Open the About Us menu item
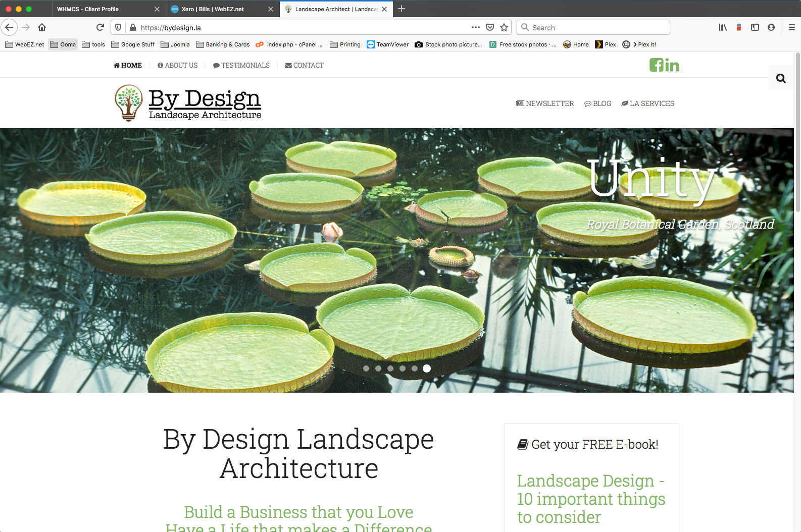The image size is (801, 532). pyautogui.click(x=177, y=65)
